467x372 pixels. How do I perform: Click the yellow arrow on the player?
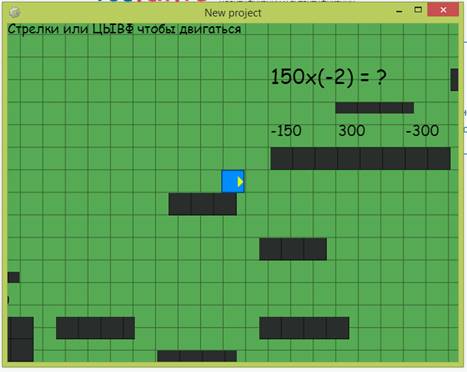click(x=240, y=182)
